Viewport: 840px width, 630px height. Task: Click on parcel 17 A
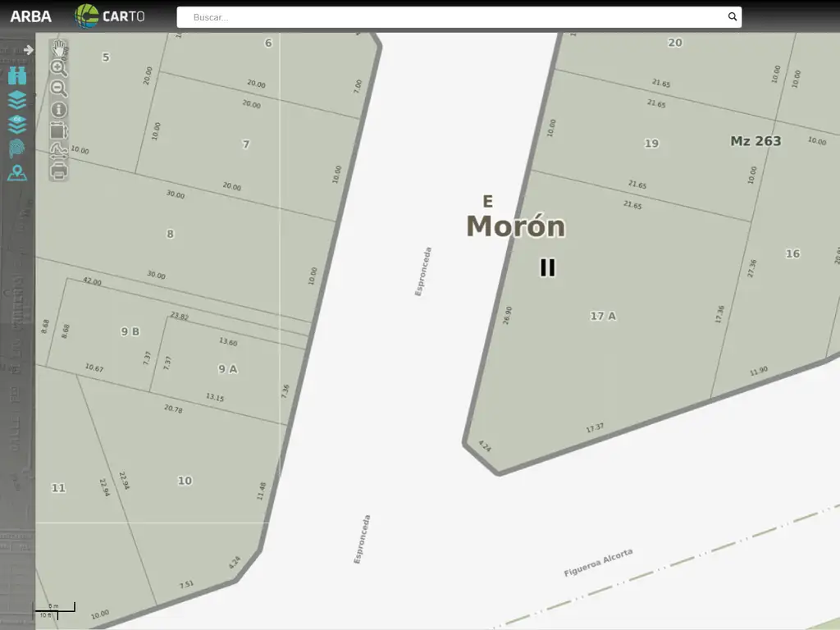603,316
